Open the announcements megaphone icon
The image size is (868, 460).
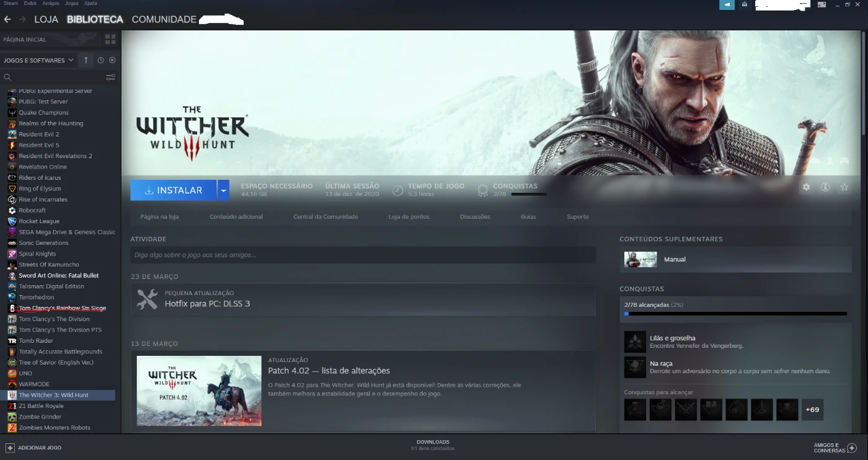tap(727, 4)
